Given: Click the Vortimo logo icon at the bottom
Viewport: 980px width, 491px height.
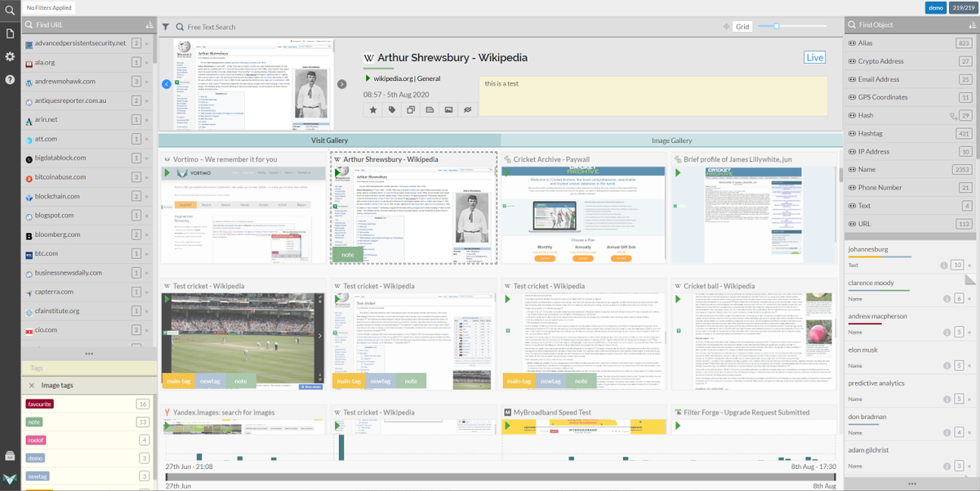Looking at the screenshot, I should point(10,479).
